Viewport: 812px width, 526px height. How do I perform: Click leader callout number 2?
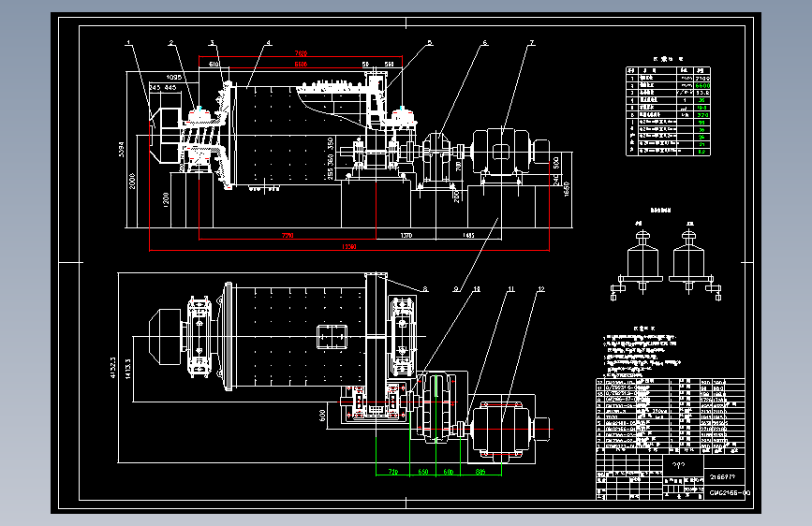[x=171, y=43]
